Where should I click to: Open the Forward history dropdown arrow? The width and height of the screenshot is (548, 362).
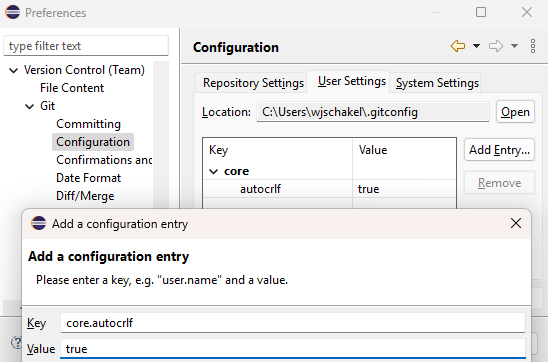[x=514, y=46]
